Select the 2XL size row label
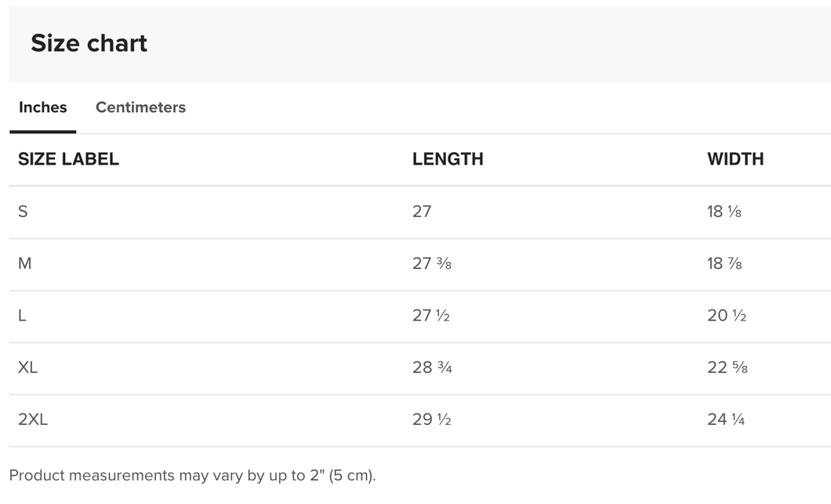831x504 pixels. coord(33,419)
